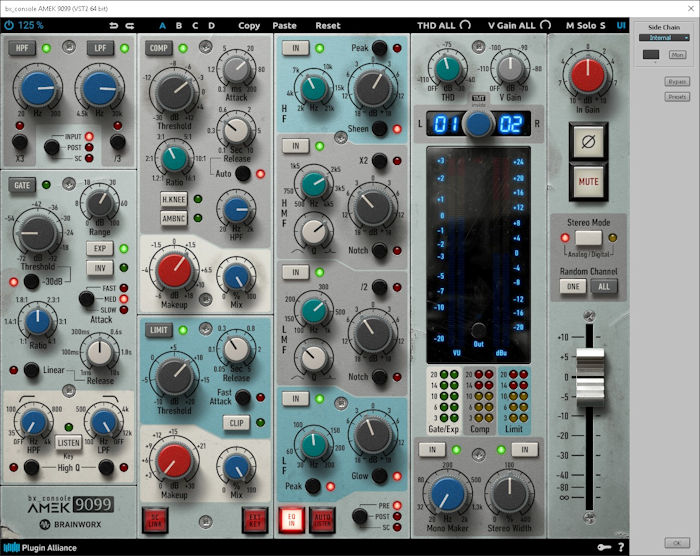
Task: Click the teal compressor Ratio knob
Action: coord(175,159)
